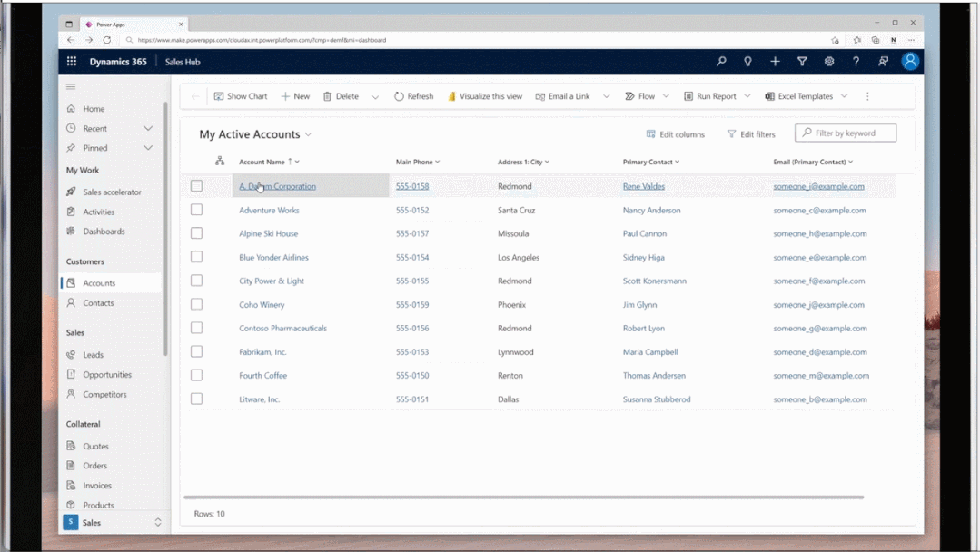Click New to create an account
The width and height of the screenshot is (980, 552).
(x=295, y=96)
